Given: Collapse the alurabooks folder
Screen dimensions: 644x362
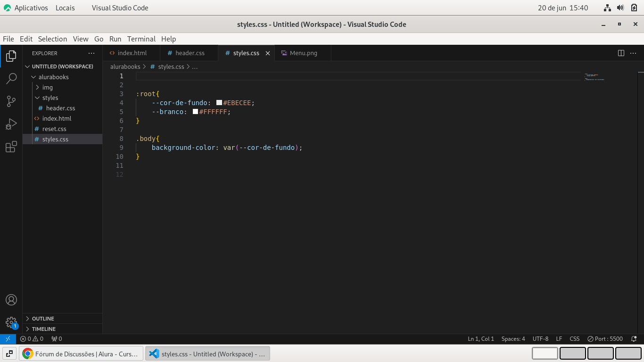Looking at the screenshot, I should pos(62,77).
